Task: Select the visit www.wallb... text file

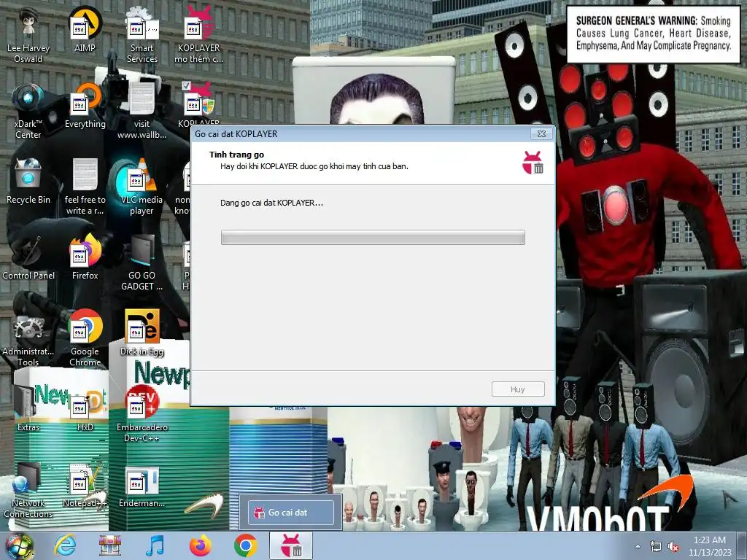Action: (142, 112)
